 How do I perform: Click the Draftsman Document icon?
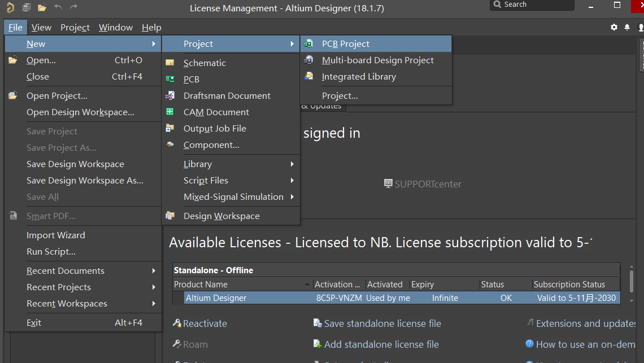coord(170,96)
